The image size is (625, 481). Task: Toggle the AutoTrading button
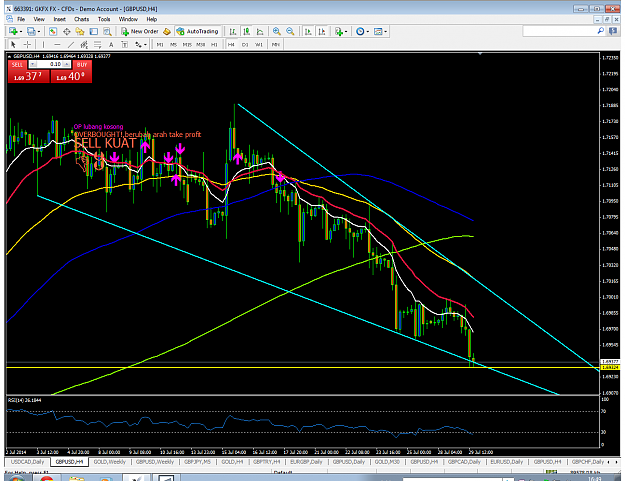coord(198,31)
